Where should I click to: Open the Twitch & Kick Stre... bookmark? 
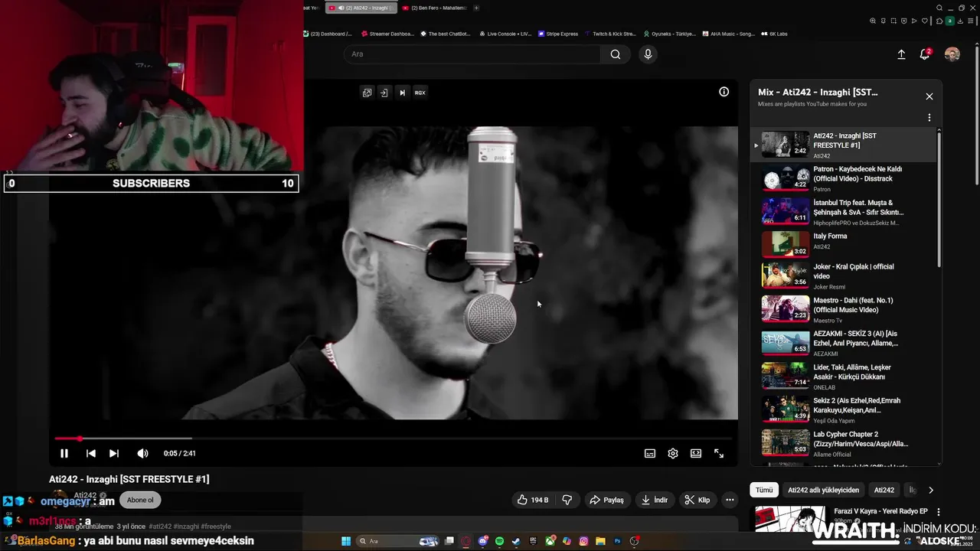pyautogui.click(x=610, y=34)
